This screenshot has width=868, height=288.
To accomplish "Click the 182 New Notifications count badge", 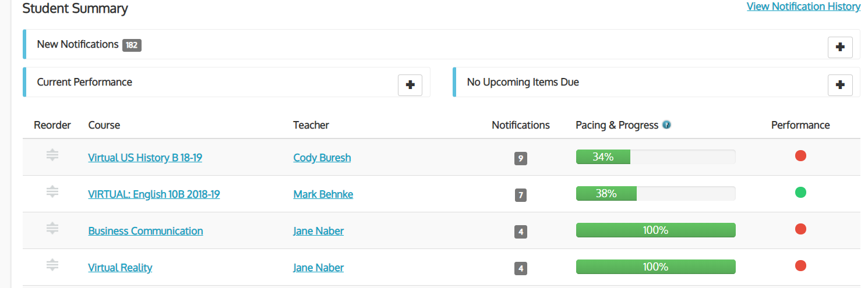I will pos(132,45).
